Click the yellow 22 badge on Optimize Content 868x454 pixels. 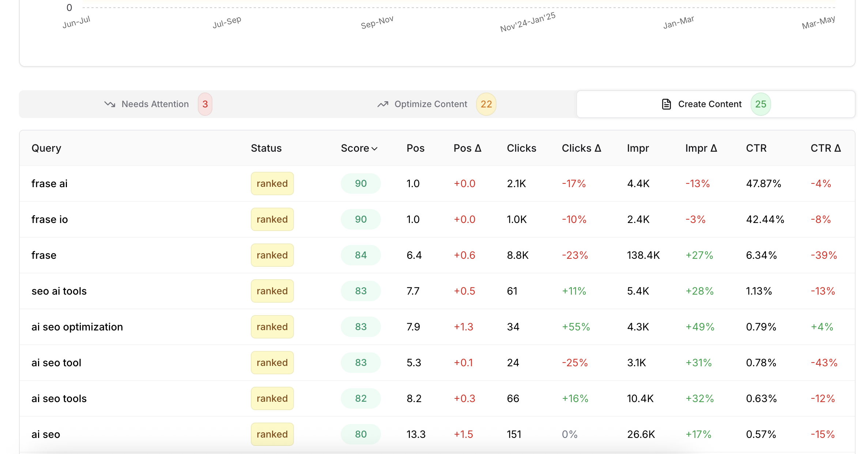coord(486,104)
